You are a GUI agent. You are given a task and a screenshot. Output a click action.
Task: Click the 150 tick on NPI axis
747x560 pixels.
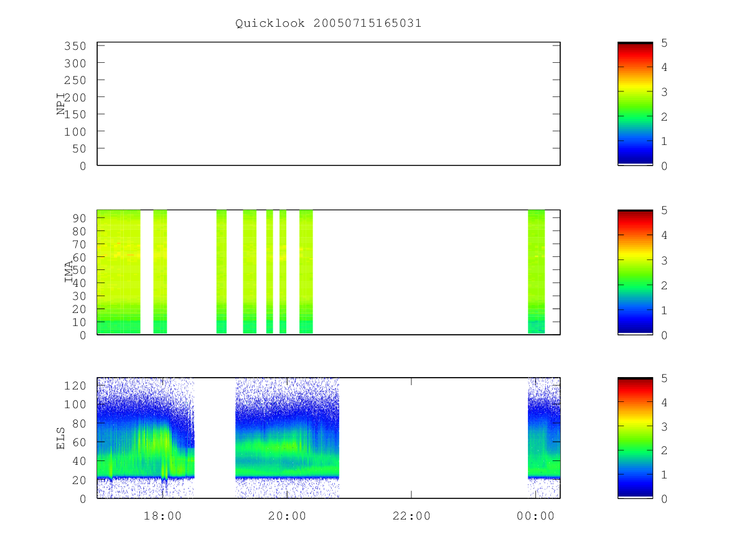coord(75,114)
